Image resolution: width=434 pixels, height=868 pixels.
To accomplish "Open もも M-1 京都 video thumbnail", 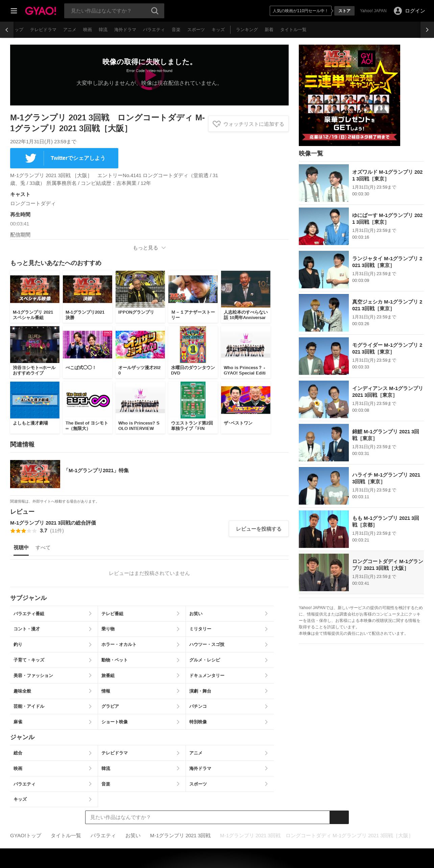I will coord(324,529).
